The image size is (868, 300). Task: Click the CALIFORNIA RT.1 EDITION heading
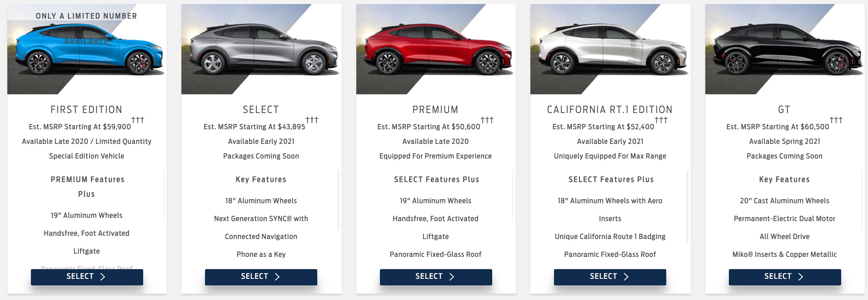(x=610, y=110)
